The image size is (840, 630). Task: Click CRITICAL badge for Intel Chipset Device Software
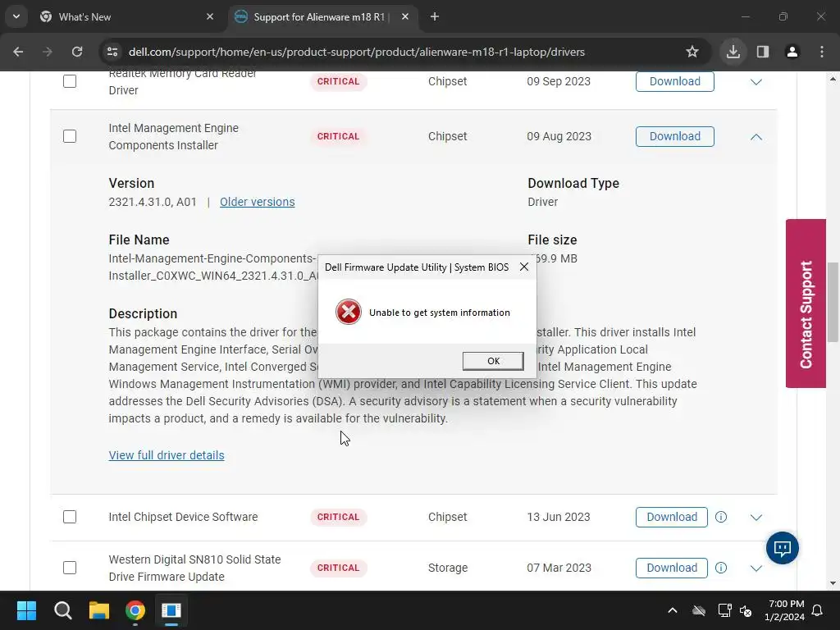tap(338, 517)
